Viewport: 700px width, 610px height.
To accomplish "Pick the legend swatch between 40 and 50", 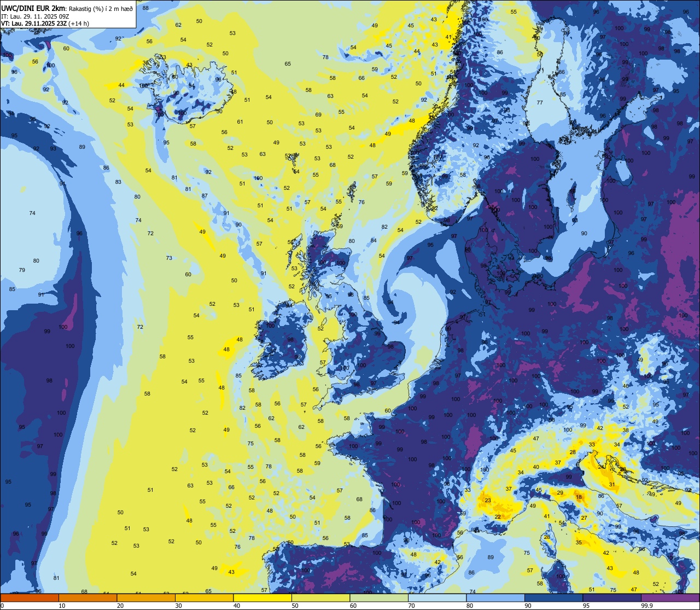I will (x=262, y=597).
